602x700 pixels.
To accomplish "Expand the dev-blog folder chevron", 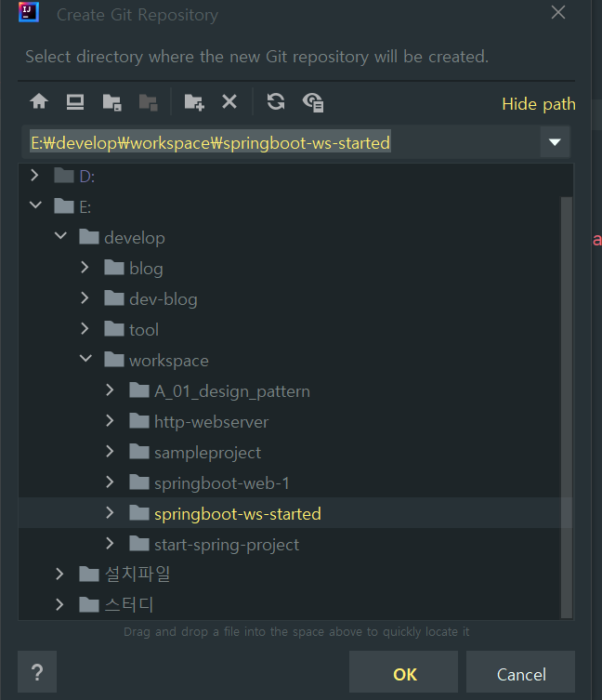I will [85, 298].
